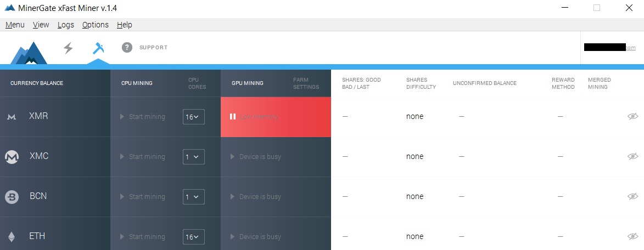Open XMR CPU cores dropdown
Viewport: 644px width, 250px height.
pos(194,117)
